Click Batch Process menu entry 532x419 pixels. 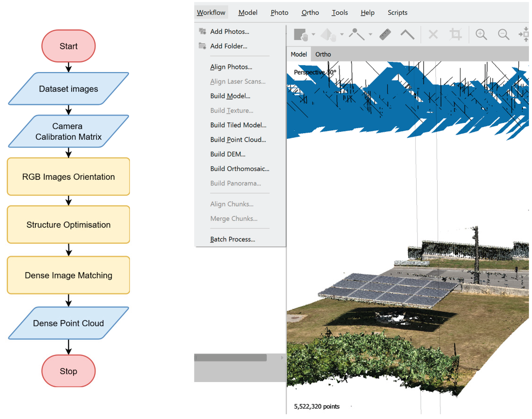pos(232,239)
